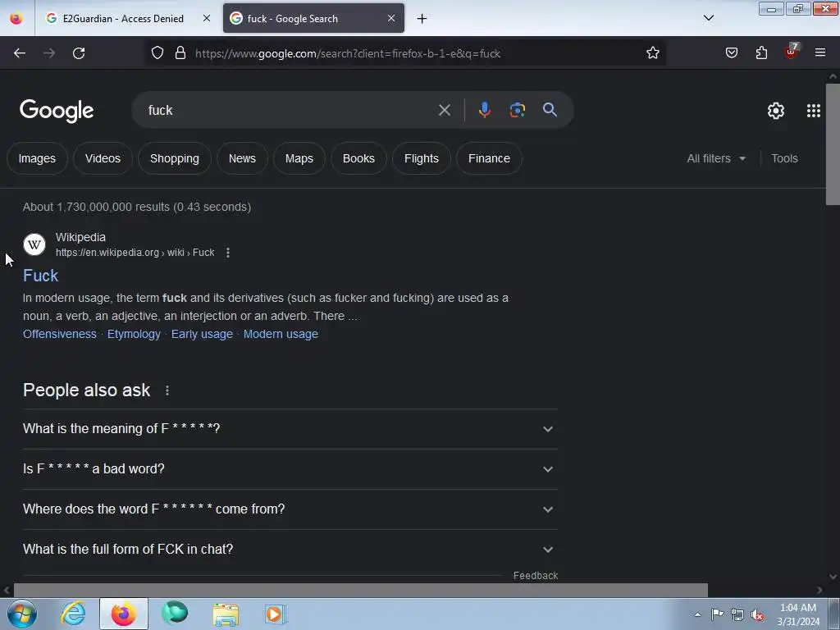
Task: Open the Google apps grid
Action: [813, 111]
